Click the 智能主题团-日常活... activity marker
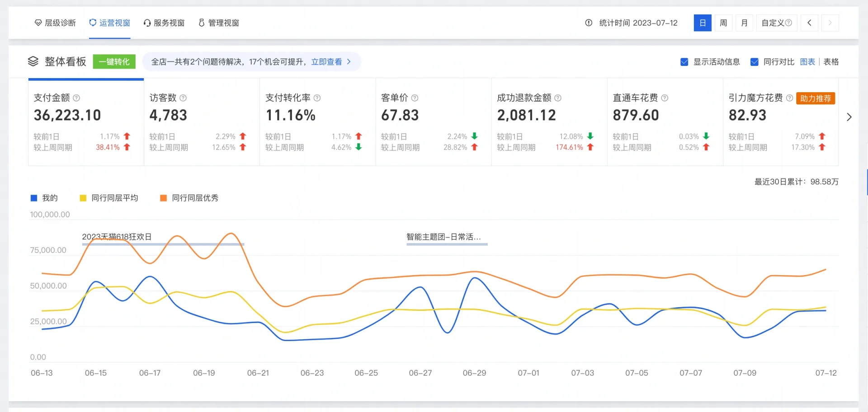This screenshot has width=868, height=412. click(x=443, y=237)
